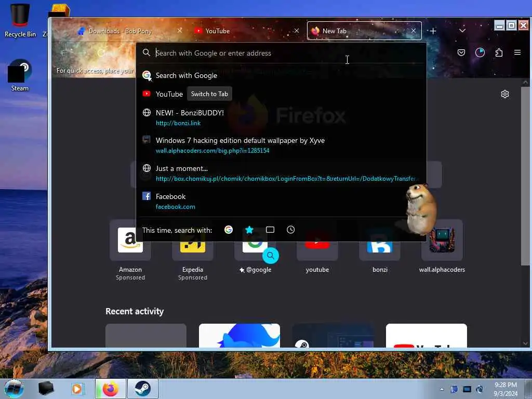The image size is (532, 399).
Task: Open wall.alphacoders.com/big.php link
Action: point(212,151)
